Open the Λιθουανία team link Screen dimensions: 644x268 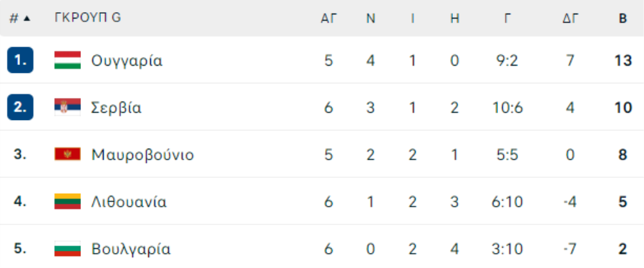129,202
